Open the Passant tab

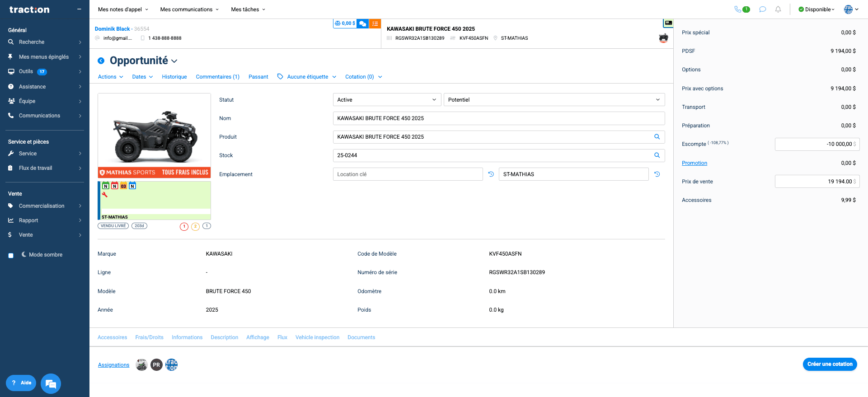tap(258, 77)
